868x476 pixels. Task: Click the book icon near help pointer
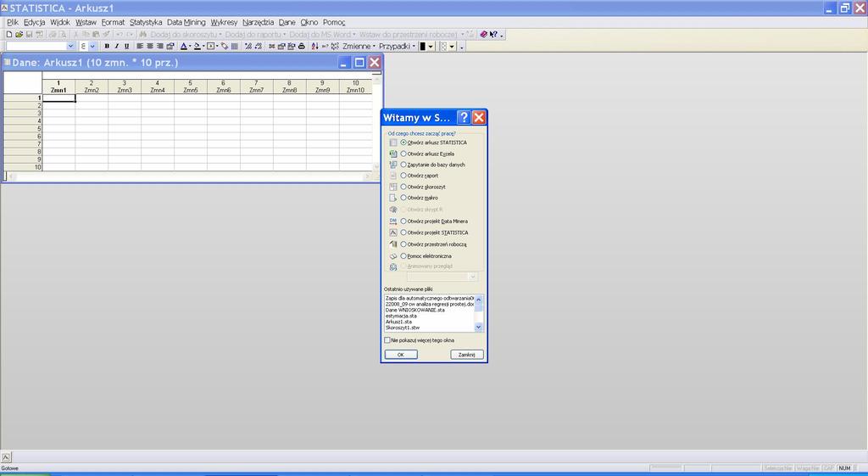click(483, 34)
